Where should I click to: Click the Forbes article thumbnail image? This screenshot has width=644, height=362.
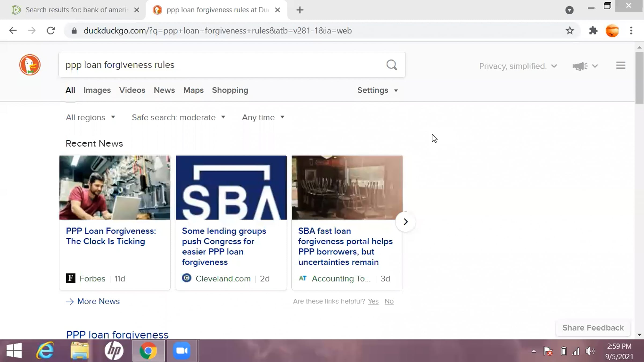pyautogui.click(x=115, y=188)
